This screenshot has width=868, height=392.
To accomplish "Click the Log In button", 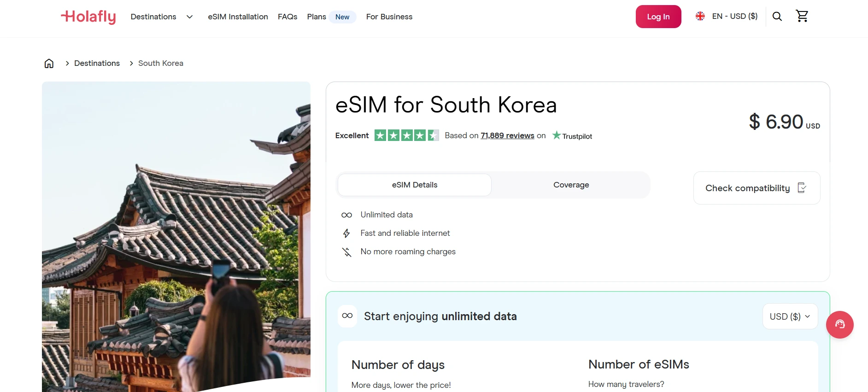I will pyautogui.click(x=658, y=16).
